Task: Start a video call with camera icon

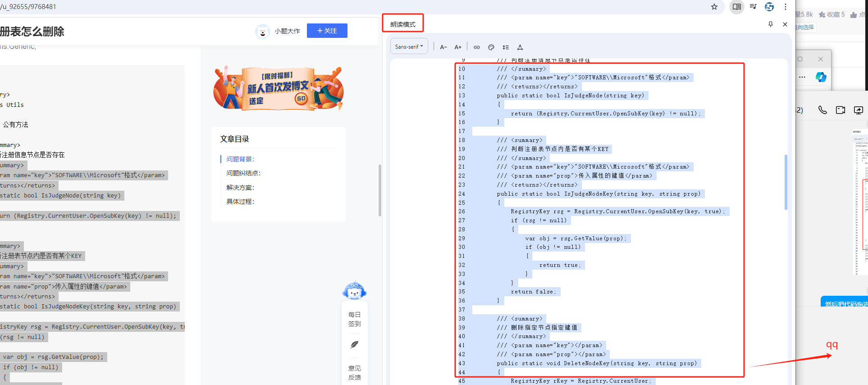Action: 841,110
